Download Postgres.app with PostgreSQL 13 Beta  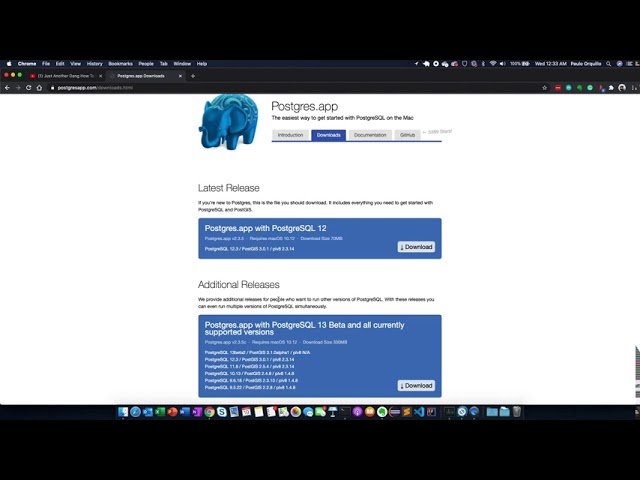point(416,386)
